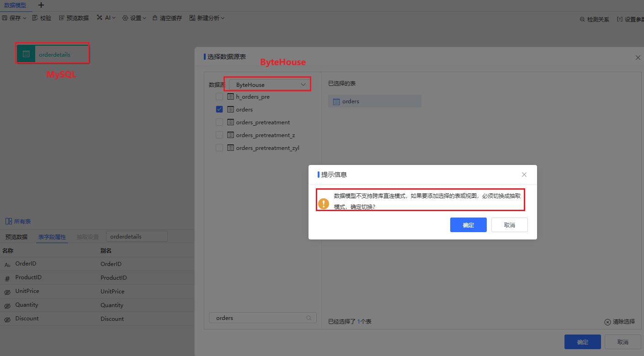The height and width of the screenshot is (356, 644).
Task: Select the 抽取设置 tab
Action: click(87, 237)
